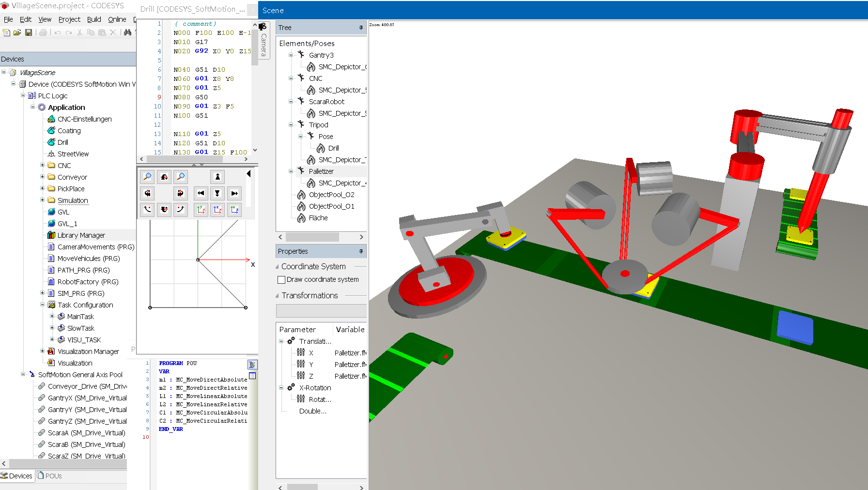
Task: Switch to the POUs tab
Action: point(49,476)
